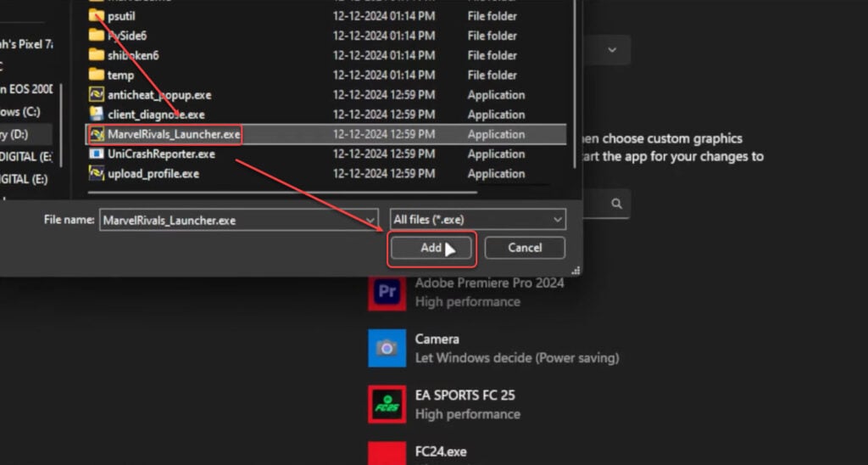
Task: Click High performance under Adobe Premiere Pro
Action: pos(468,302)
